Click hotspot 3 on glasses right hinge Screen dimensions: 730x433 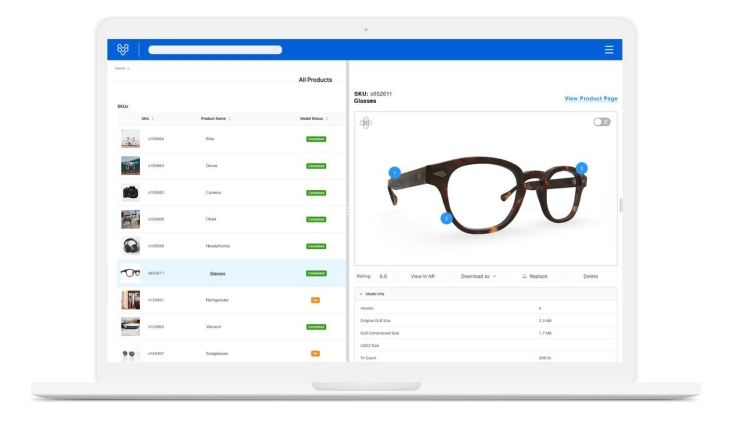(581, 168)
